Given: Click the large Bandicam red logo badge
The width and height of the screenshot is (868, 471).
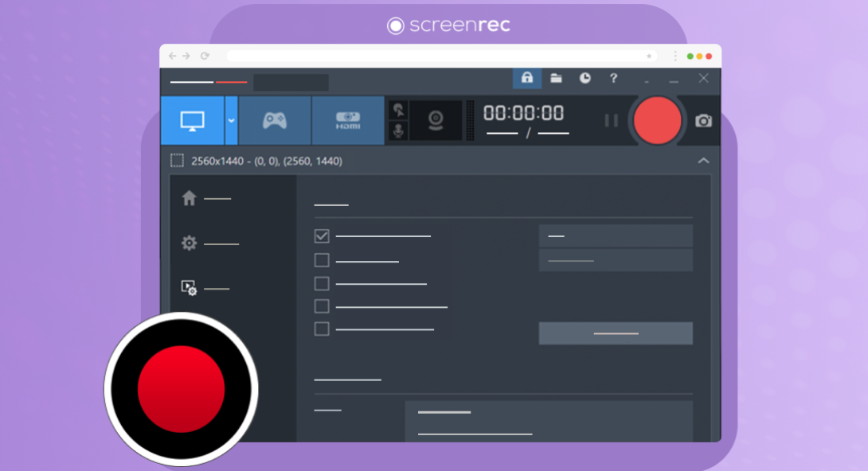Looking at the screenshot, I should [x=181, y=388].
